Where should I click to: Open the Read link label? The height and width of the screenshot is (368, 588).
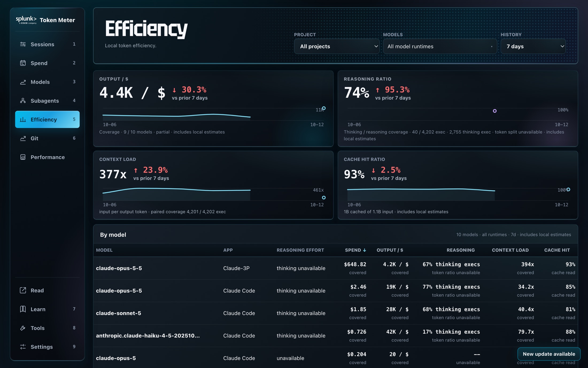(37, 290)
